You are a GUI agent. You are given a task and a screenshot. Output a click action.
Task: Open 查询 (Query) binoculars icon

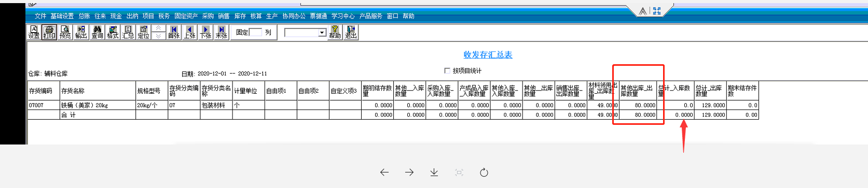97,32
